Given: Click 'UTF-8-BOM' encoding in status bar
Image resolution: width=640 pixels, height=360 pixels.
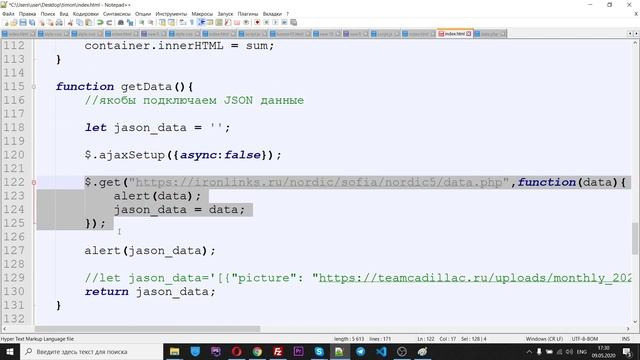Looking at the screenshot, I should pyautogui.click(x=584, y=339).
